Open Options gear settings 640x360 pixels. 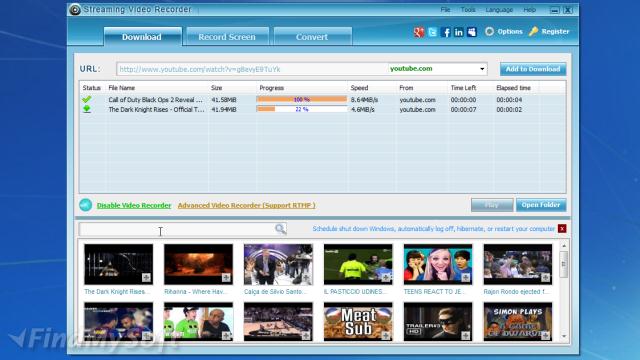[x=504, y=31]
